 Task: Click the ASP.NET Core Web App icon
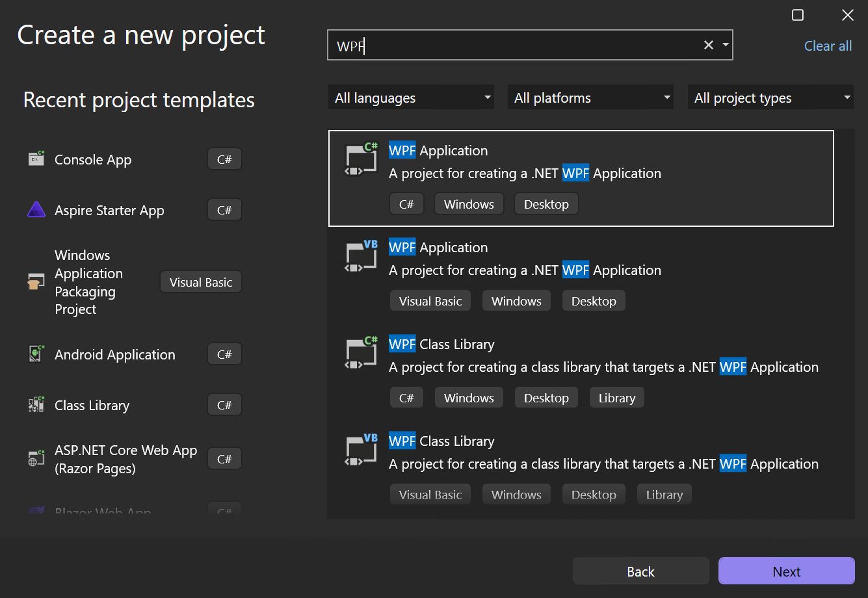pyautogui.click(x=36, y=458)
